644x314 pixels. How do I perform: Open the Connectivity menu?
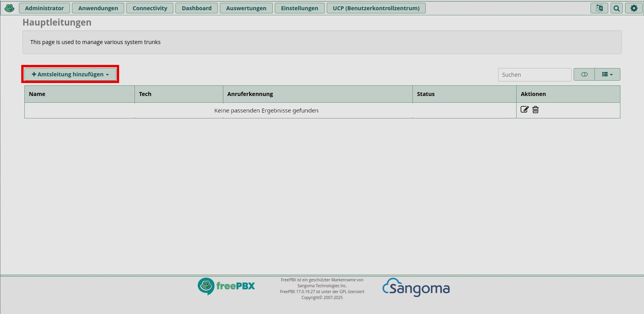tap(150, 8)
